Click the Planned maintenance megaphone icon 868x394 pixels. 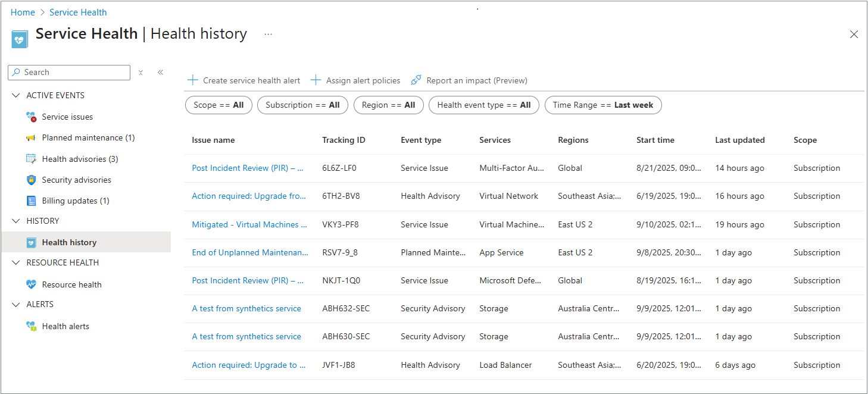pos(32,138)
